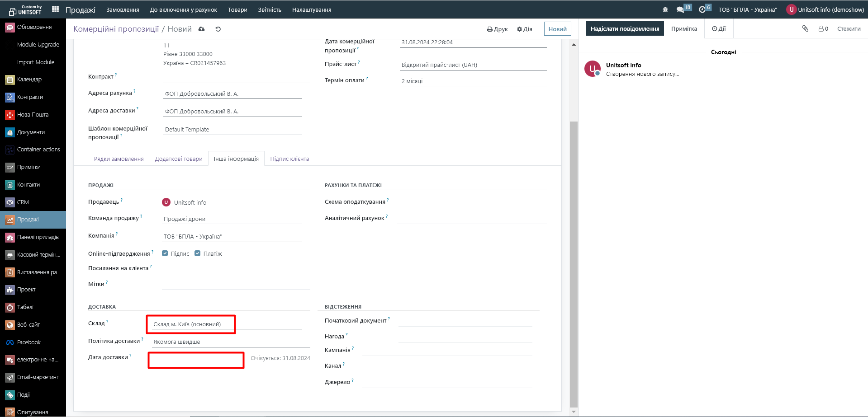The image size is (868, 417).
Task: Open the activities clock icon with badge 6
Action: pos(702,9)
